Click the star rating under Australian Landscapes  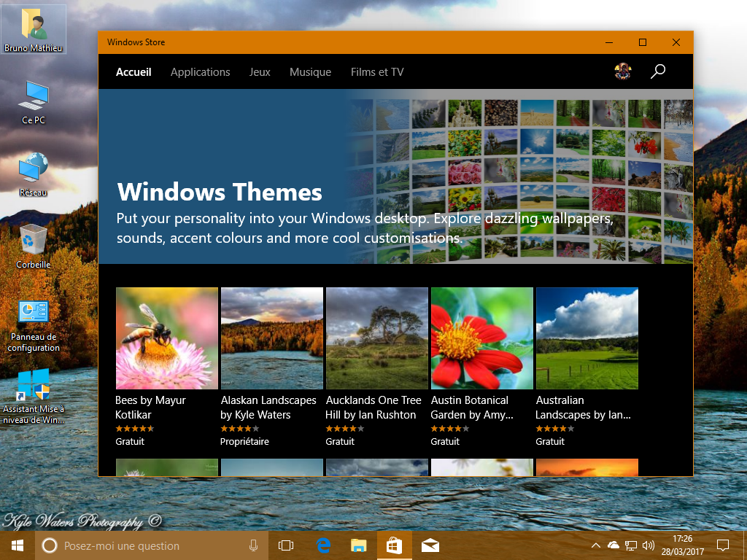555,429
